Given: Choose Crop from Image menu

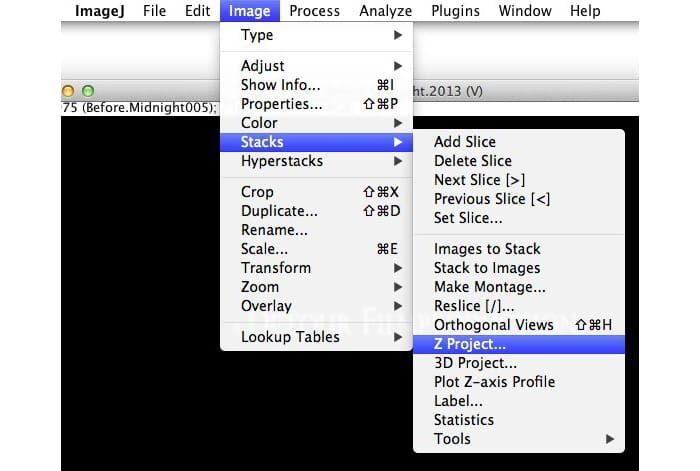Looking at the screenshot, I should 316,192.
